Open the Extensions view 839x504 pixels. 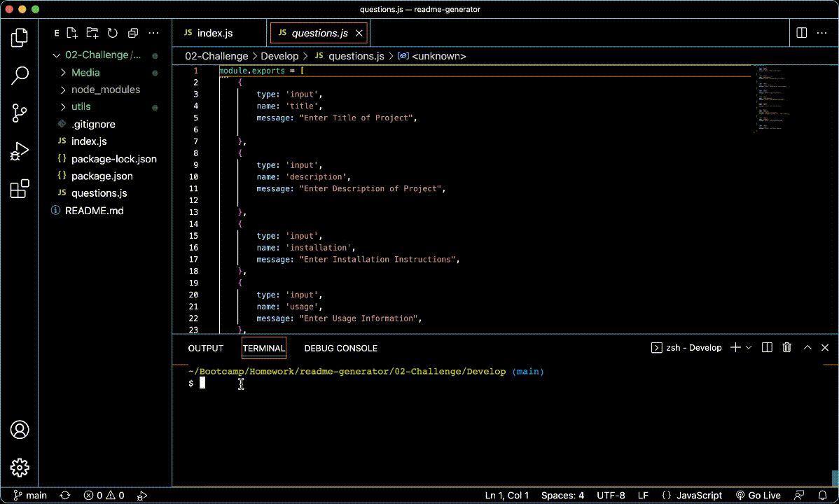tap(20, 189)
